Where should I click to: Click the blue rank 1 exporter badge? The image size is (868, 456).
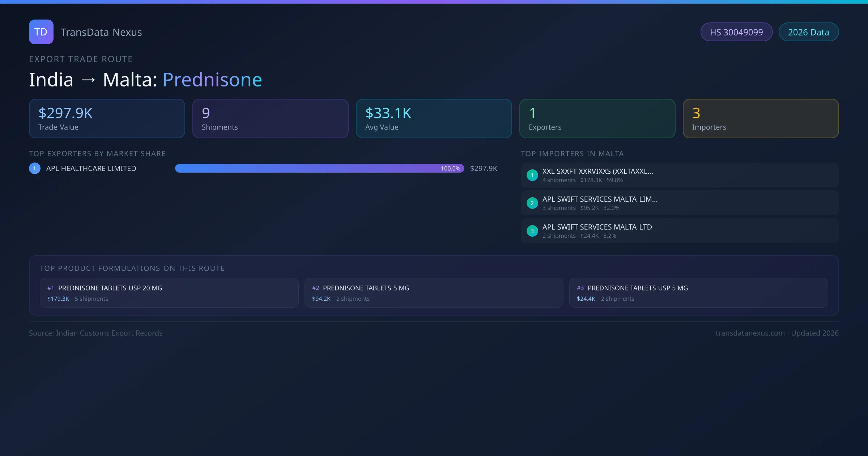pos(35,168)
